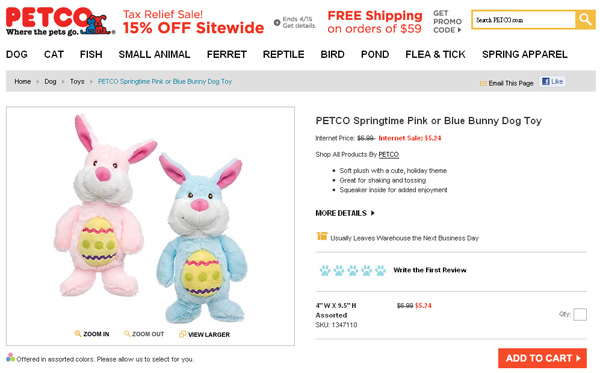Focus the Search PETCO.com field

(x=523, y=20)
